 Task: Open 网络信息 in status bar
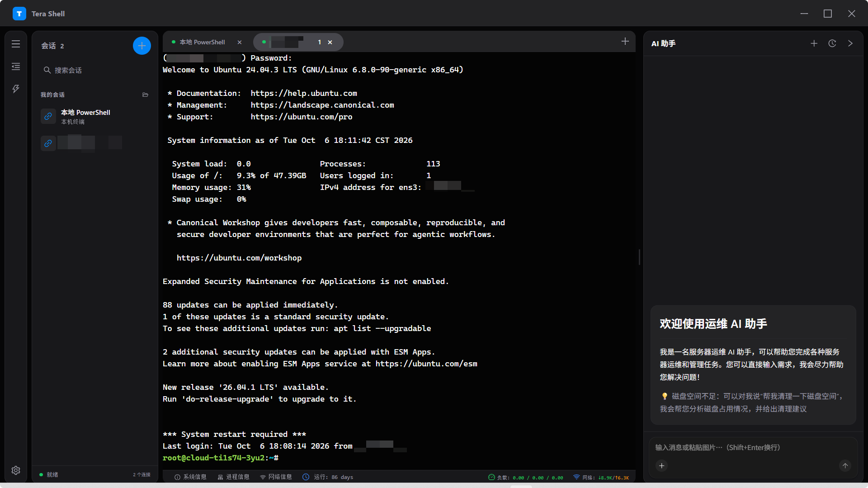[x=276, y=477]
